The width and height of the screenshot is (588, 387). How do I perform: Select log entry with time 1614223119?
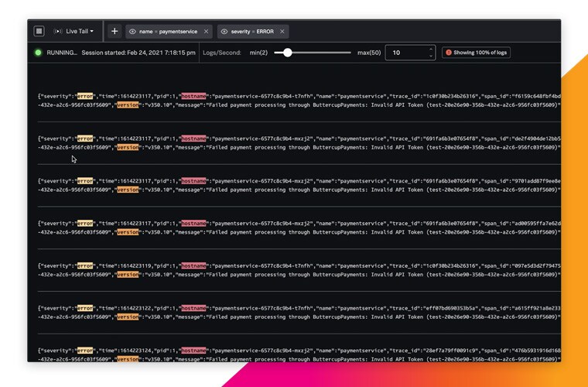click(x=299, y=270)
